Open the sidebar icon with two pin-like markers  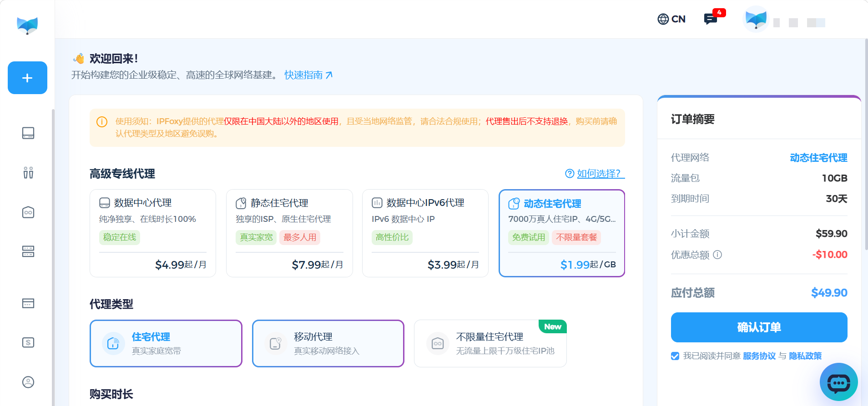click(28, 173)
